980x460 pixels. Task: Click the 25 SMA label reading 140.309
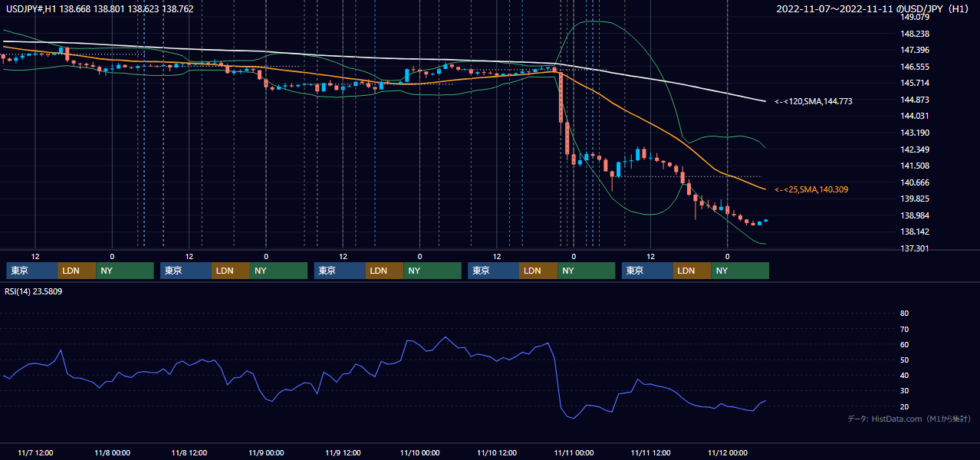click(811, 189)
